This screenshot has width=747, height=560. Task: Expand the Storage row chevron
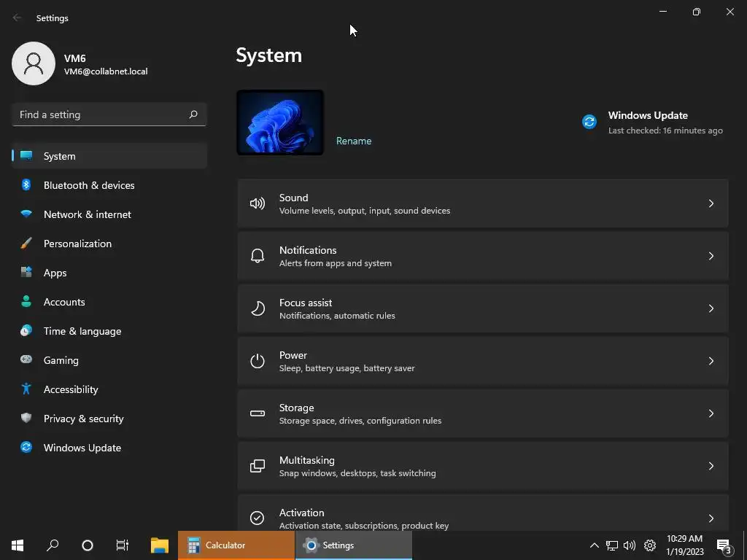(711, 413)
